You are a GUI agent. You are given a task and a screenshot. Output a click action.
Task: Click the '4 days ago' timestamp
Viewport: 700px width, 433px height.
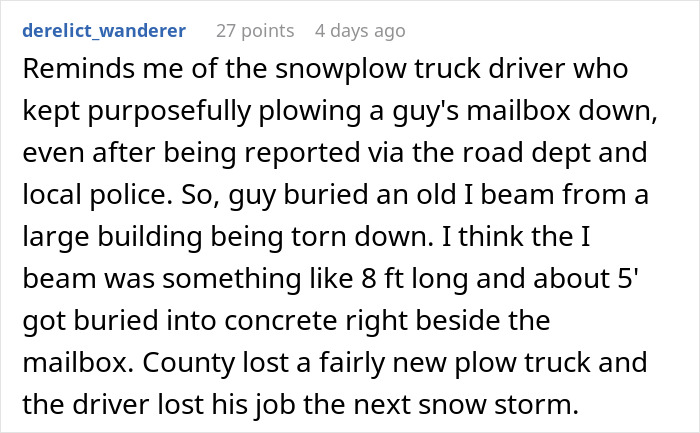[359, 30]
